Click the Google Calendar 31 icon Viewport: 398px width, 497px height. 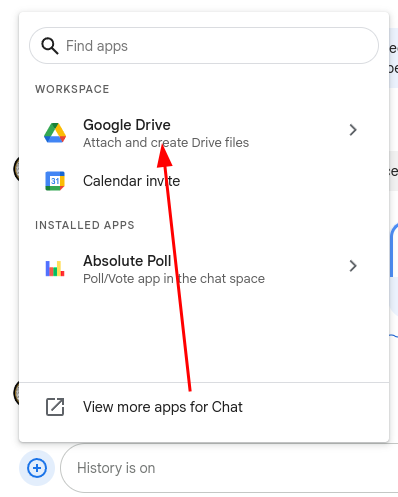click(x=55, y=181)
